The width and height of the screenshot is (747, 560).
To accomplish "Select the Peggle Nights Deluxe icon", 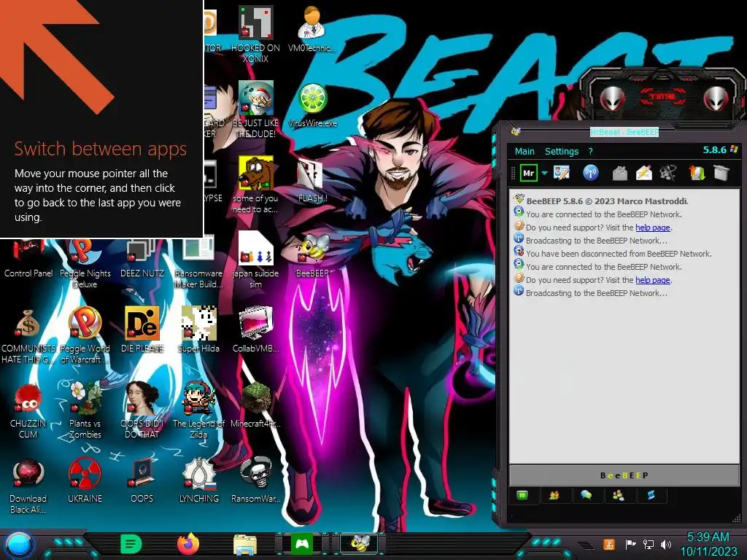I will point(85,264).
